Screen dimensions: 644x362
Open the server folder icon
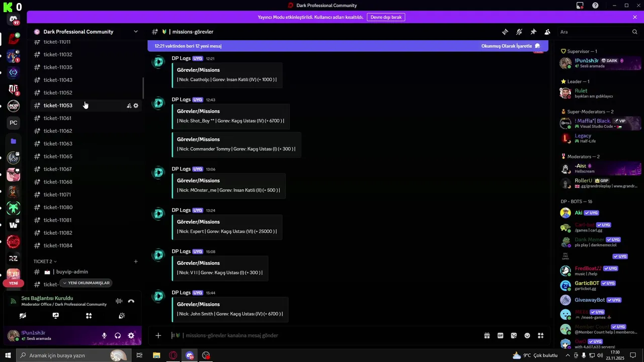(14, 141)
